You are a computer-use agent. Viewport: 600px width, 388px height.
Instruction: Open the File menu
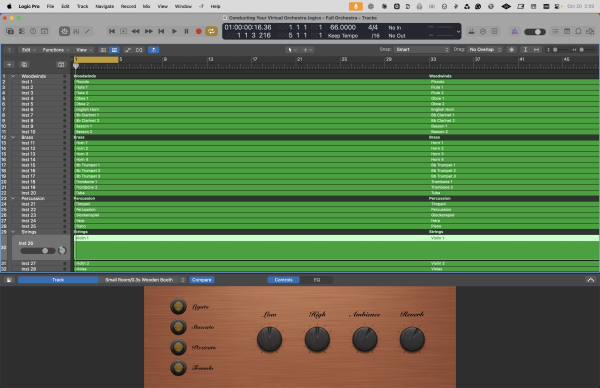[50, 7]
